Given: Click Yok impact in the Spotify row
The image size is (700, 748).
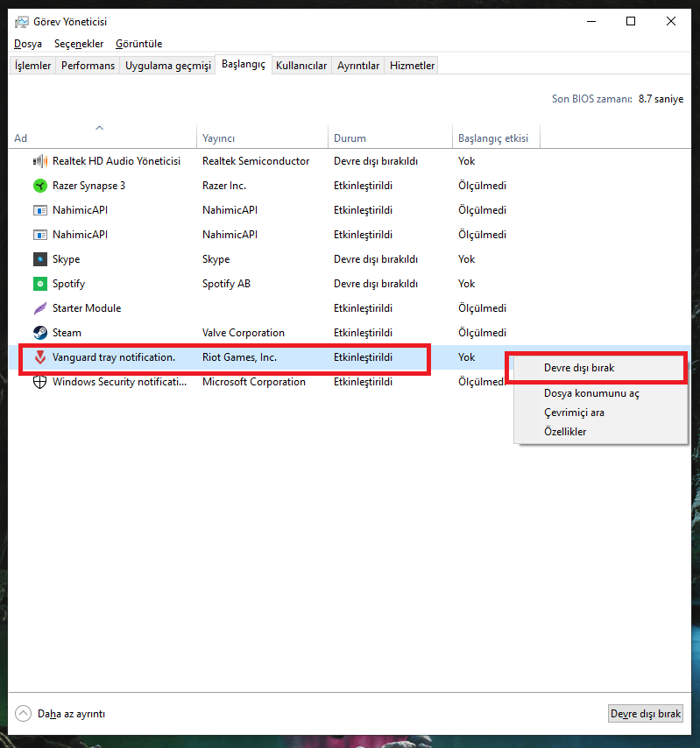Looking at the screenshot, I should point(466,284).
